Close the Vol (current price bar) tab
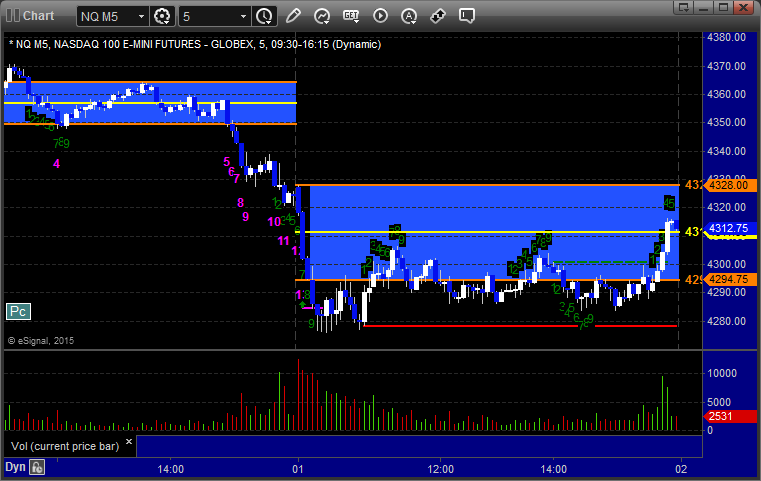 pyautogui.click(x=129, y=442)
